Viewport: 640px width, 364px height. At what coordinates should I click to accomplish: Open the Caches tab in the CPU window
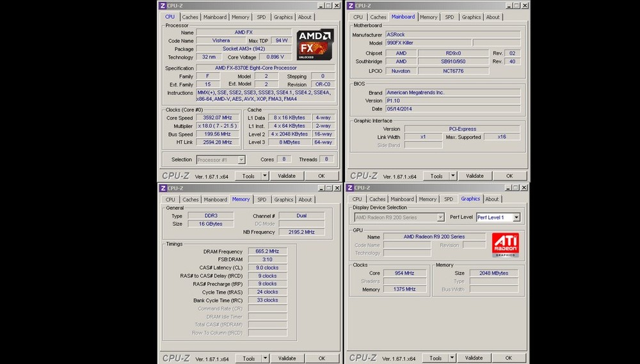pyautogui.click(x=190, y=17)
